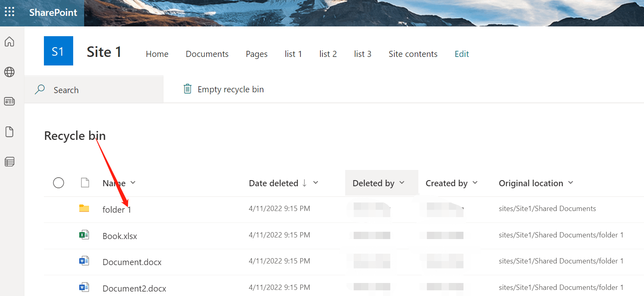Open the Home icon in left rail
This screenshot has height=296, width=644.
(x=9, y=41)
